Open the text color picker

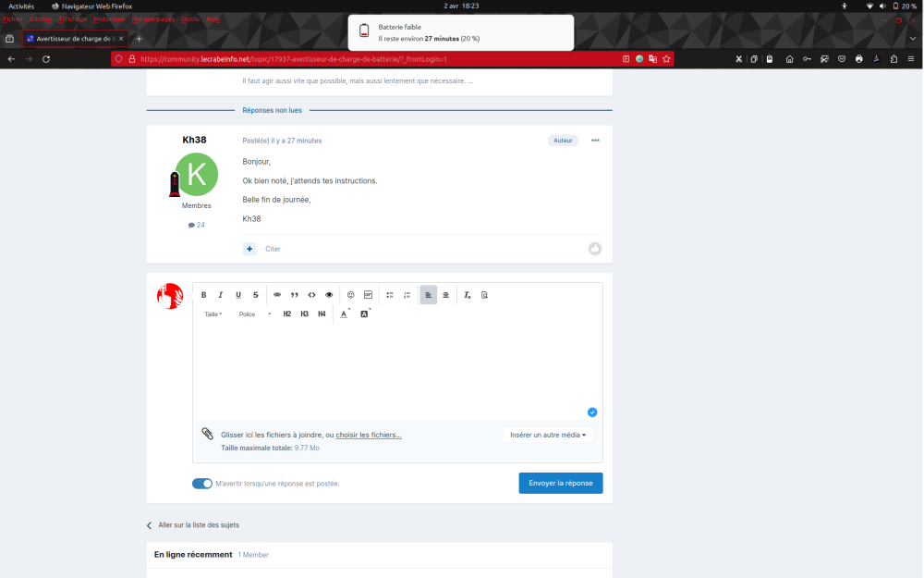coord(344,314)
